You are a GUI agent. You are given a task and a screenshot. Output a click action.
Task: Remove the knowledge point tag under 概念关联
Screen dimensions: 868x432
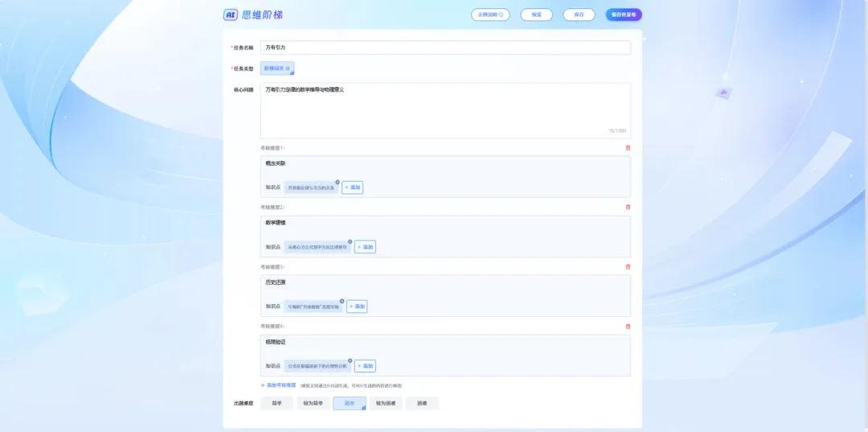tap(337, 183)
